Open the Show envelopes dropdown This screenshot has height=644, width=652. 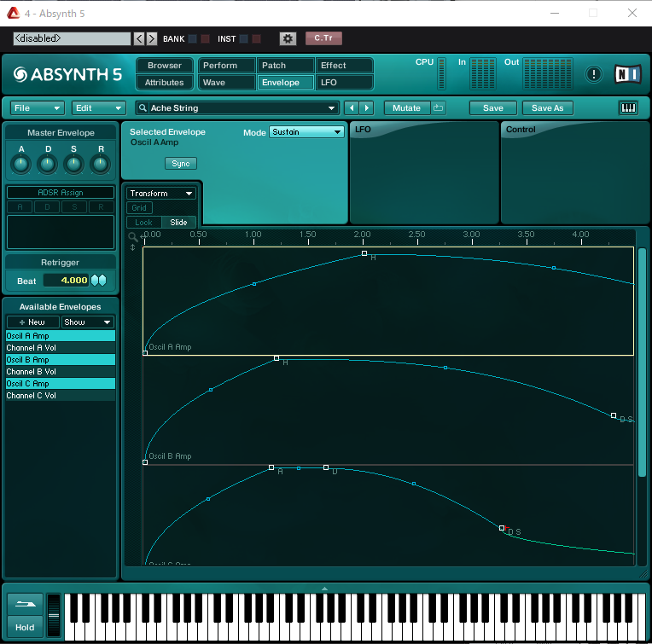click(88, 322)
